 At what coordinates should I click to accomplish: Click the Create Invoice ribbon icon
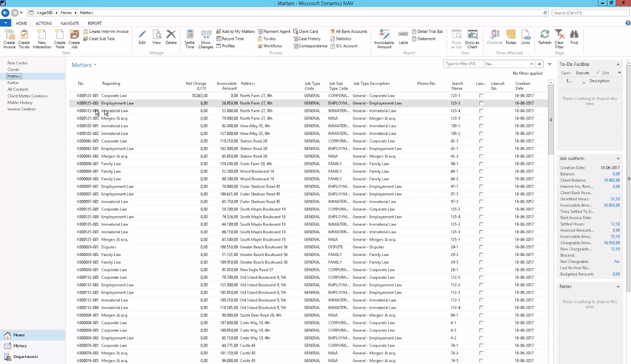9,39
